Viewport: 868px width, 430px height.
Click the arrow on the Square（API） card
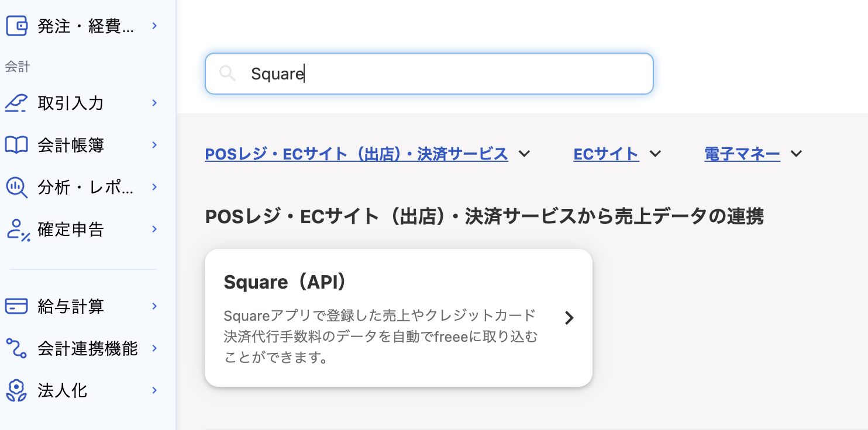(x=569, y=318)
